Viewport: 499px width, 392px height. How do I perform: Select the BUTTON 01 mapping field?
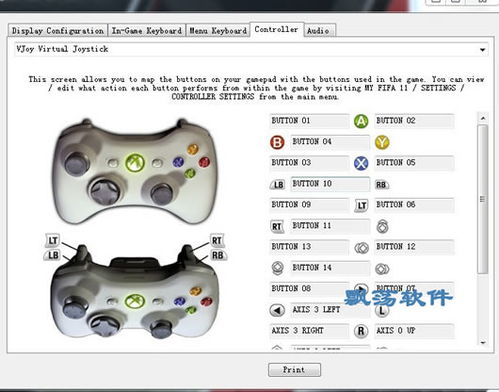(309, 121)
